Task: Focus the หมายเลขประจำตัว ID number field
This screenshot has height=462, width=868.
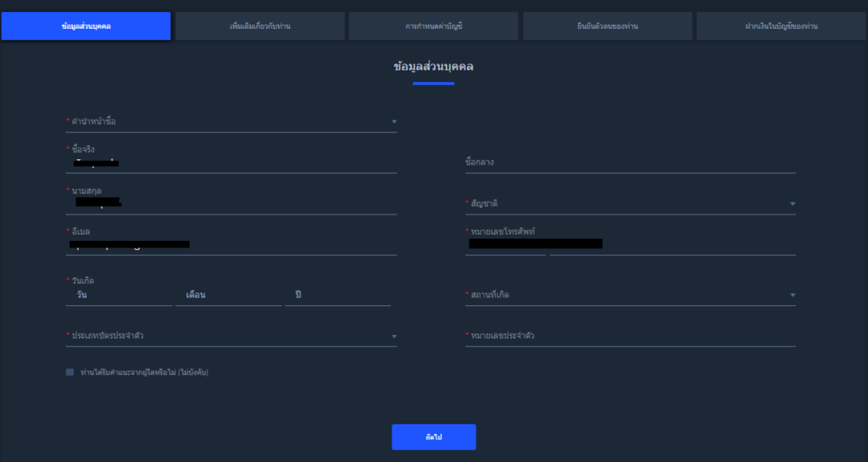Action: point(630,337)
